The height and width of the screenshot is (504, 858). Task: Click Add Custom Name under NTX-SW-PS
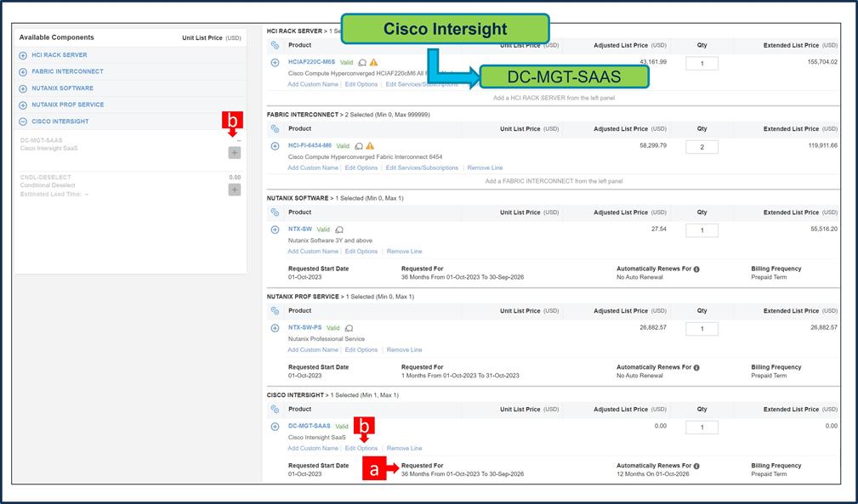pyautogui.click(x=313, y=350)
